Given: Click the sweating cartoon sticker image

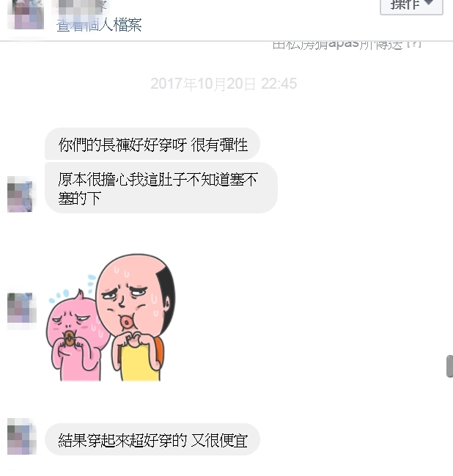Looking at the screenshot, I should [111, 318].
